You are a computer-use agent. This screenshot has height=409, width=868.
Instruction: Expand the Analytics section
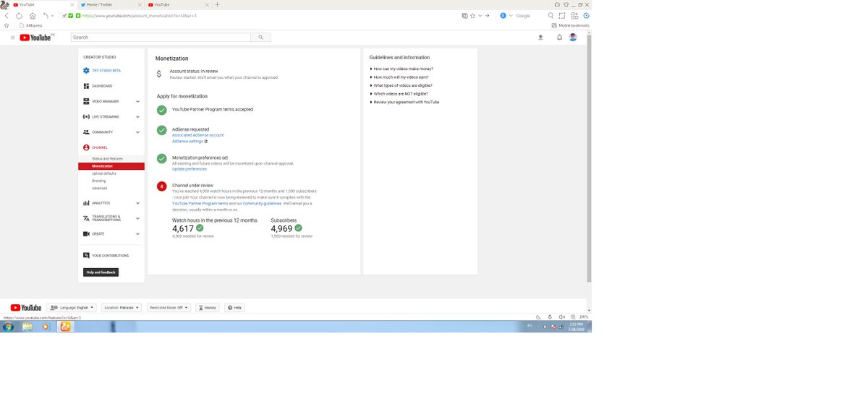pos(111,203)
